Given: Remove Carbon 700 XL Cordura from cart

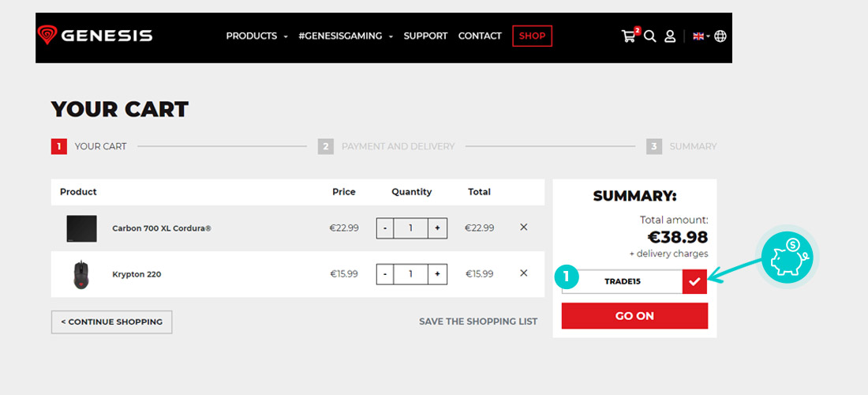Looking at the screenshot, I should click(x=524, y=228).
